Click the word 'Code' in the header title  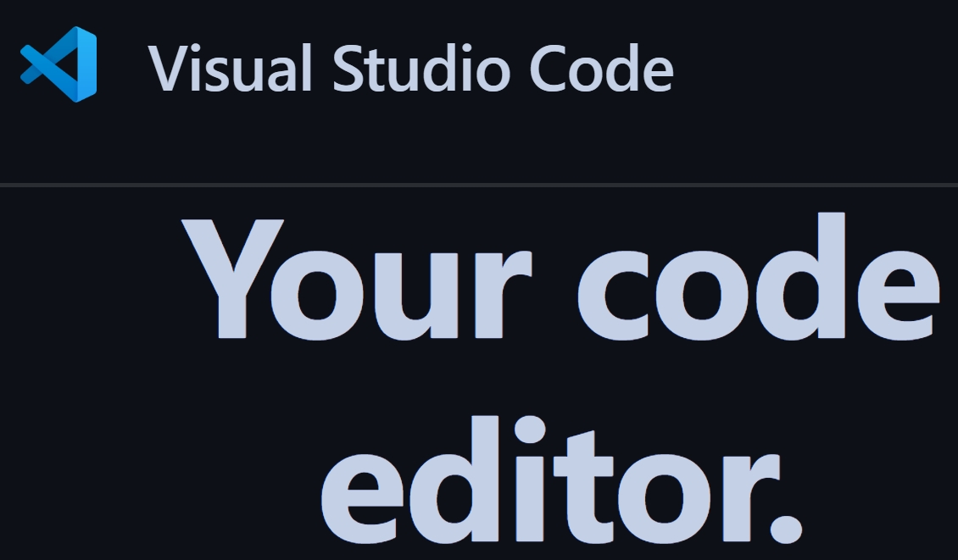tap(601, 68)
